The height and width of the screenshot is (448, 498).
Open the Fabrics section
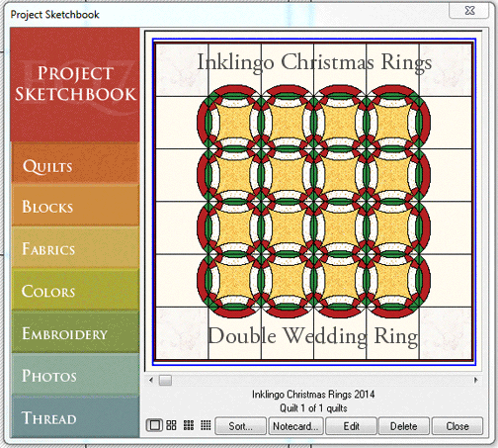click(75, 247)
